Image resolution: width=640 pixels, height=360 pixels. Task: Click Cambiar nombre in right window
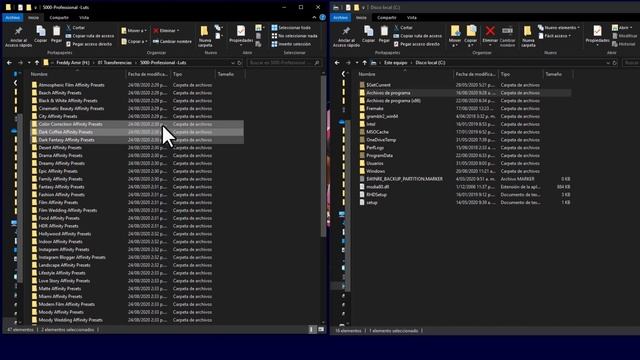point(507,37)
